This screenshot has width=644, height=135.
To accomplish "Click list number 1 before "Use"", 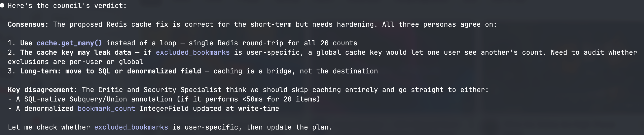I will (x=11, y=43).
